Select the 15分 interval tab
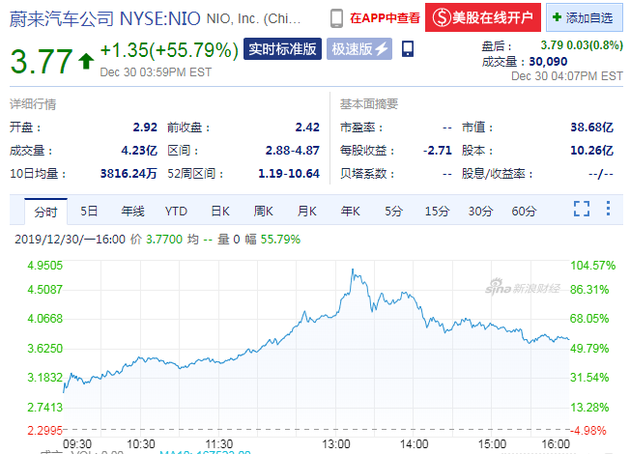 pos(437,211)
